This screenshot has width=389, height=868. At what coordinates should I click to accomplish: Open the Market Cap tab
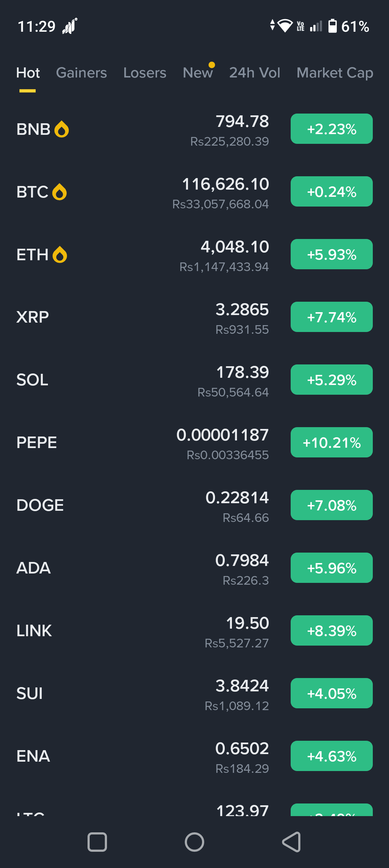pos(335,73)
